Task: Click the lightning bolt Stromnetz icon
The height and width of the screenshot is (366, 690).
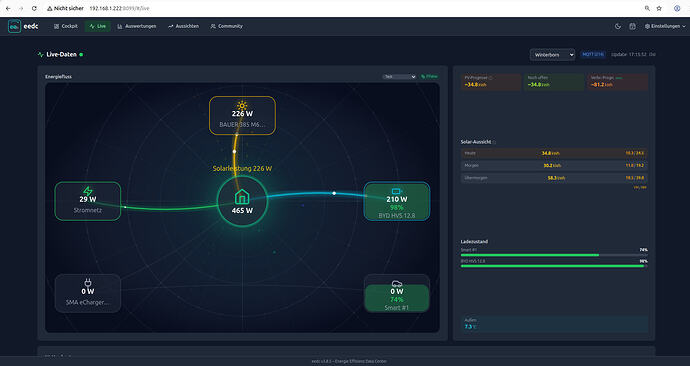Action: pyautogui.click(x=88, y=190)
